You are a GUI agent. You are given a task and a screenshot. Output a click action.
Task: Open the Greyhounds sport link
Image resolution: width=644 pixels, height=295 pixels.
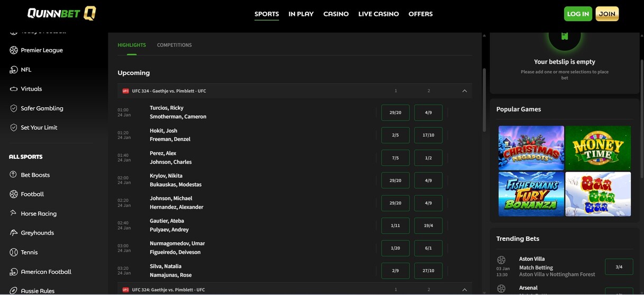point(37,233)
